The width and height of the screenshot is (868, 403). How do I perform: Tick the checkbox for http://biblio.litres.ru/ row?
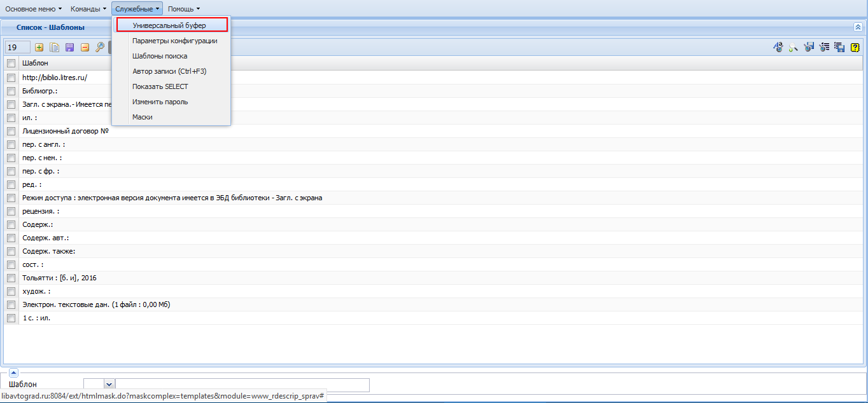point(11,78)
